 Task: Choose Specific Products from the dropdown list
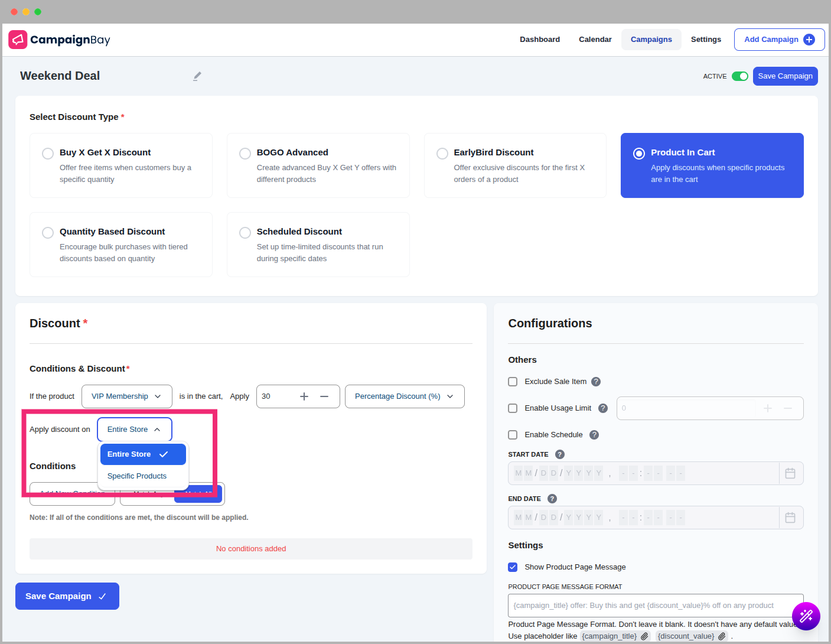pos(137,476)
